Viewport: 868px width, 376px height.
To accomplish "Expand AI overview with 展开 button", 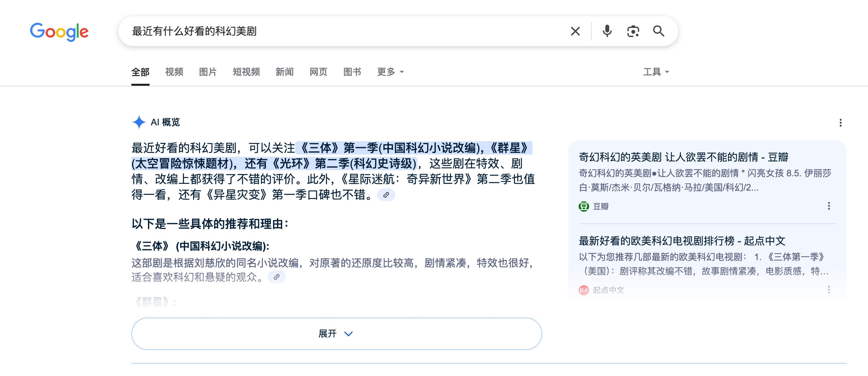I will point(336,333).
